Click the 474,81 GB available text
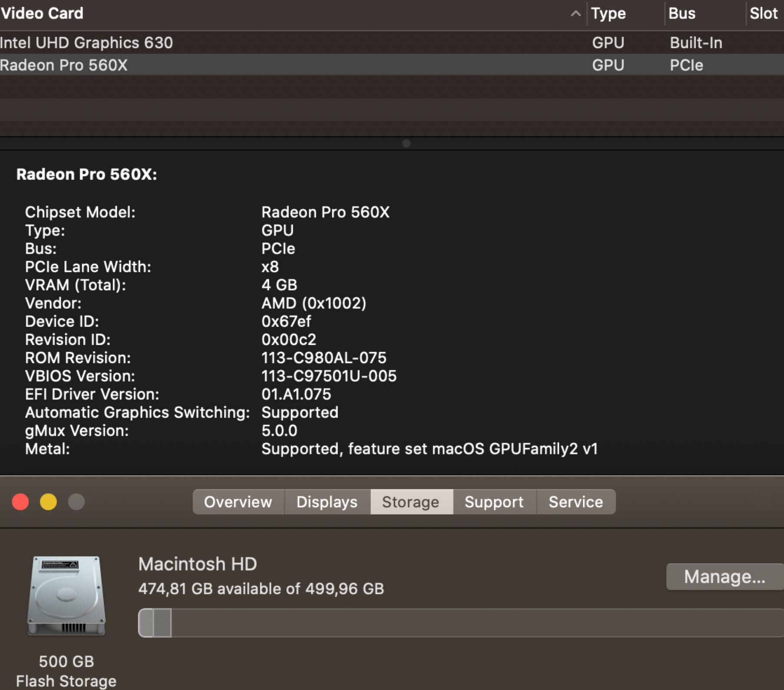Image resolution: width=784 pixels, height=690 pixels. tap(261, 589)
